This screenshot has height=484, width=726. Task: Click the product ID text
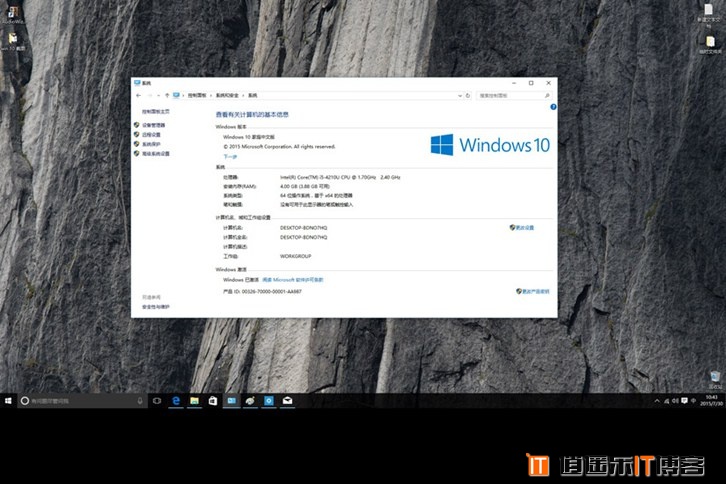click(x=262, y=292)
